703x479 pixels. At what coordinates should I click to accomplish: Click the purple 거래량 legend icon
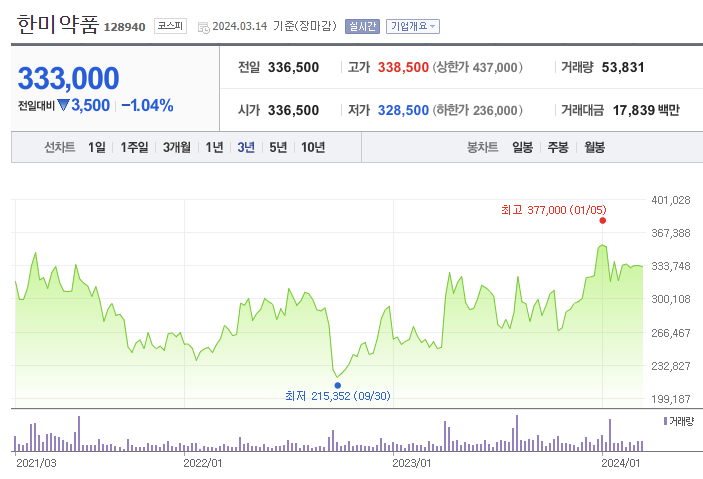pos(665,421)
